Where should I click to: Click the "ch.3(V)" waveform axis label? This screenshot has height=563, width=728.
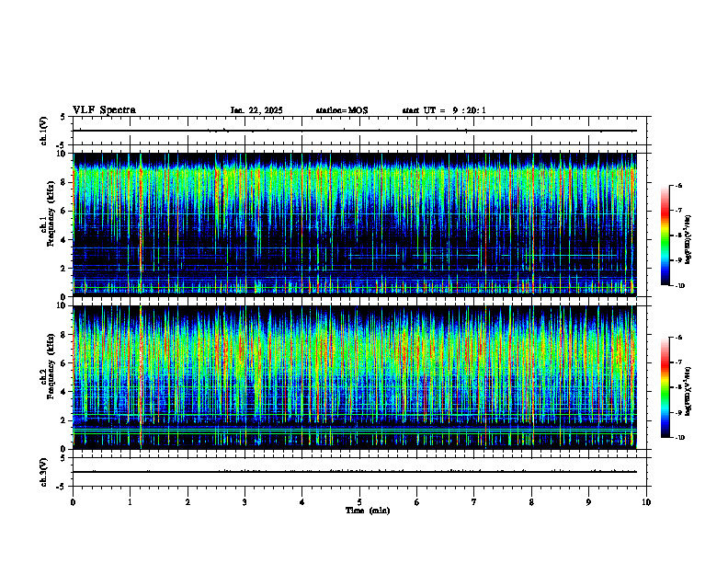coord(44,472)
